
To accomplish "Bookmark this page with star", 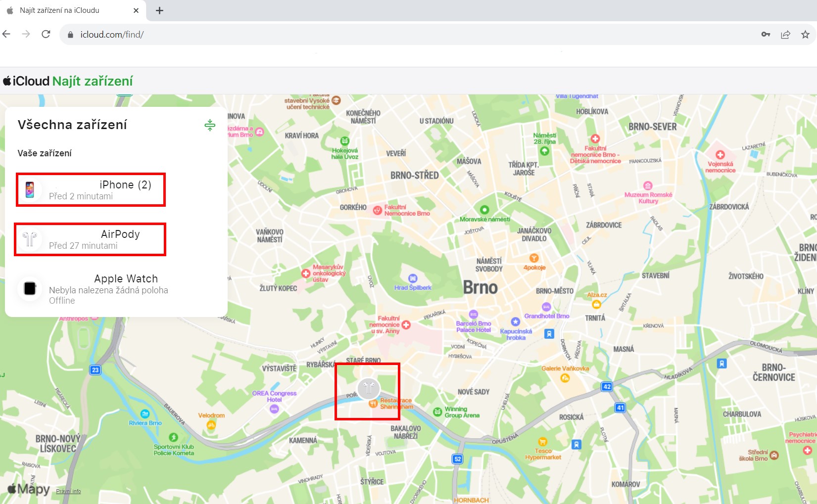I will pos(805,34).
